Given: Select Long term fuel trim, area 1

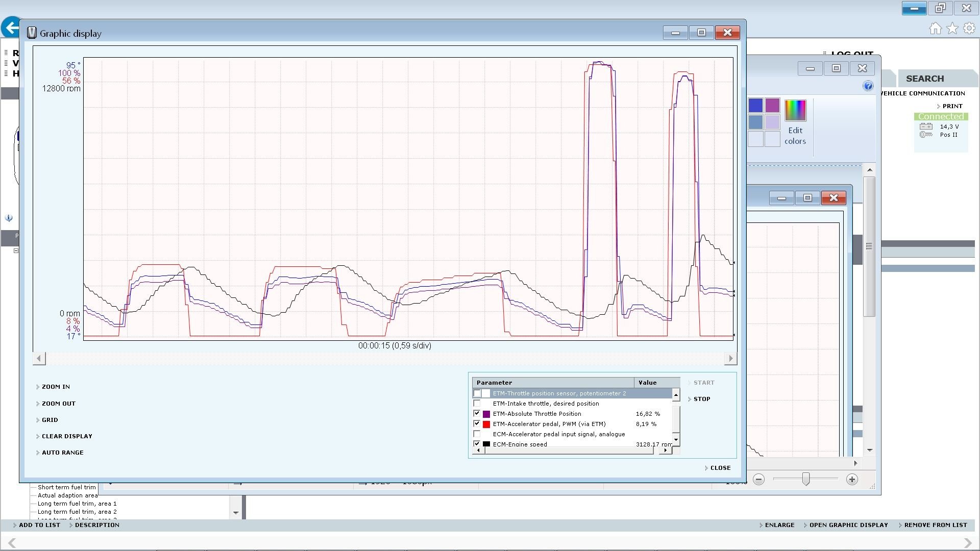Looking at the screenshot, I should (77, 504).
